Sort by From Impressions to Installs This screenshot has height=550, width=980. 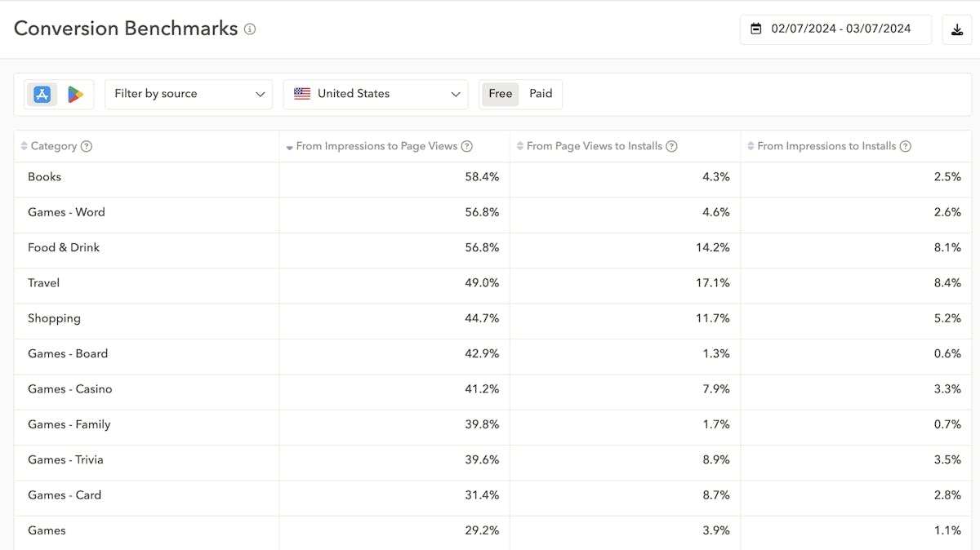(x=826, y=147)
